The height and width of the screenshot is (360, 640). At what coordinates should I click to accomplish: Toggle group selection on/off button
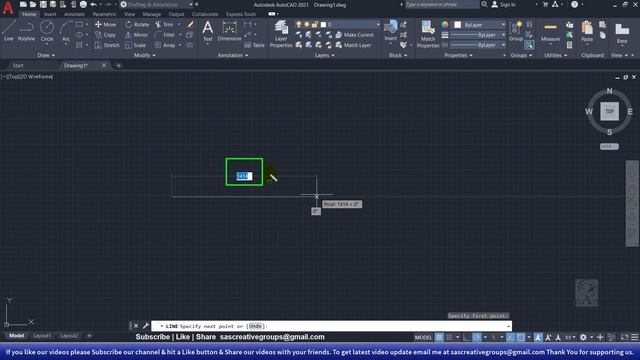[x=529, y=45]
